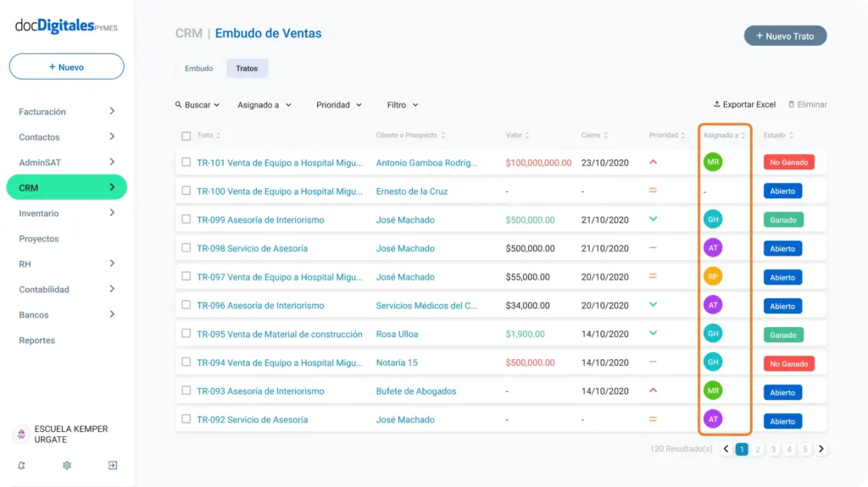Open client link Antonio Gamboa Rodríg...
The height and width of the screenshot is (487, 868).
427,163
